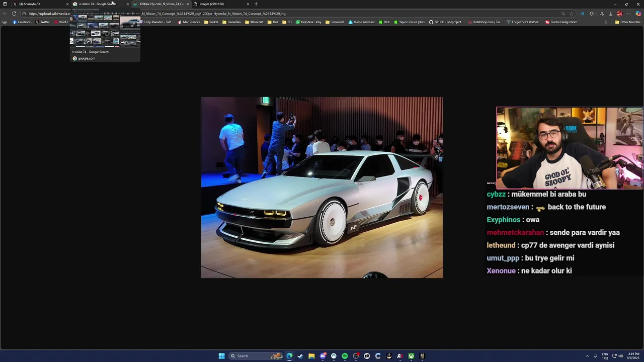This screenshot has height=362, width=644.
Task: Show hidden system tray icons
Action: point(587,356)
